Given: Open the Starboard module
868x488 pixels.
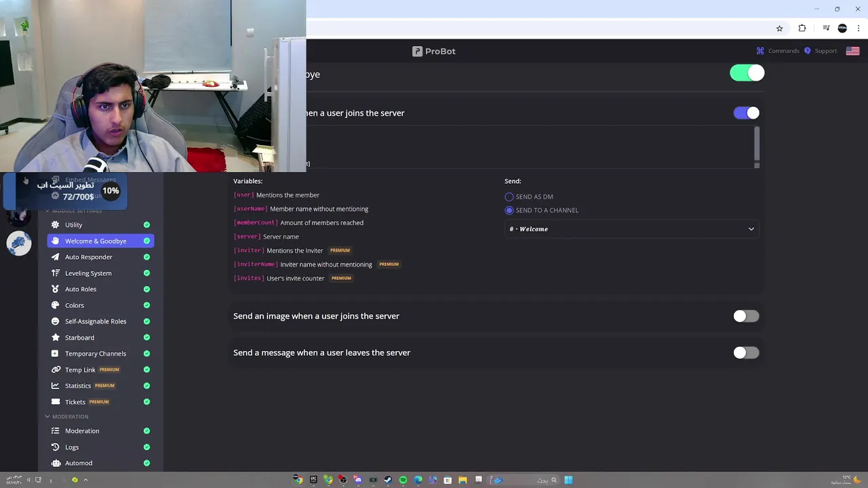Looking at the screenshot, I should 100,338.
